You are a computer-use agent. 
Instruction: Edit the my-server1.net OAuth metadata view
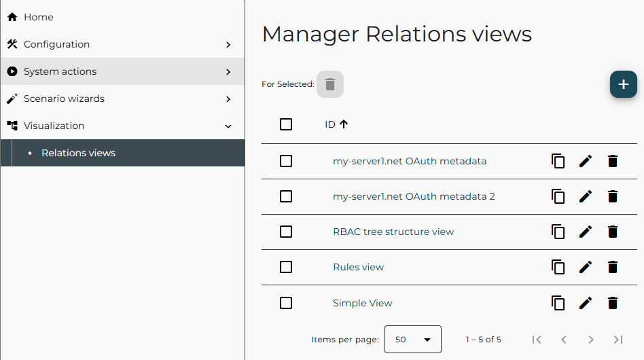[586, 161]
